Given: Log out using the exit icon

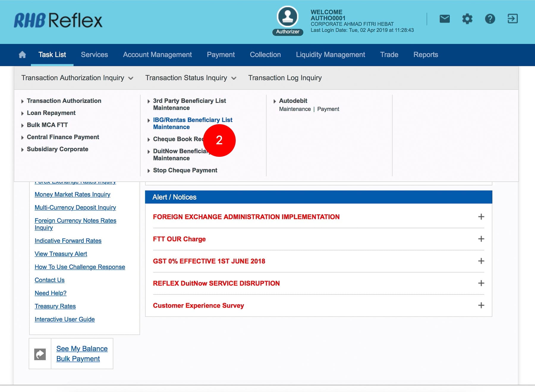Looking at the screenshot, I should [512, 19].
